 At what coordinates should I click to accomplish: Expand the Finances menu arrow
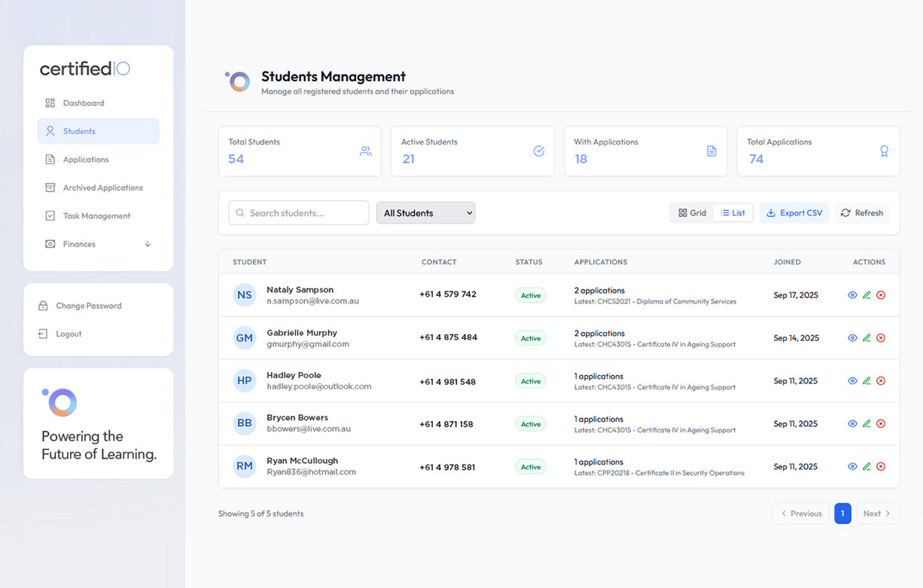(148, 244)
